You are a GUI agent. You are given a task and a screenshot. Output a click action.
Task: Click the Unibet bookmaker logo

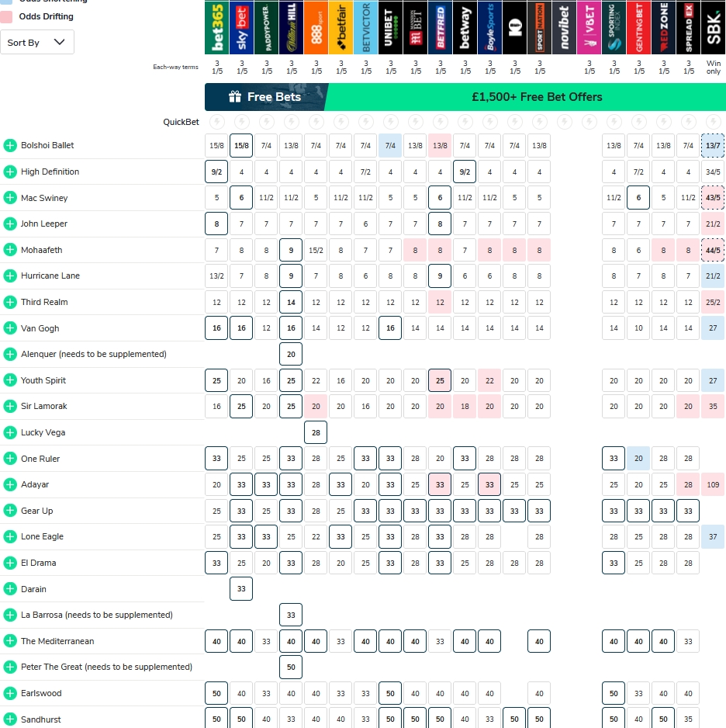[x=390, y=27]
